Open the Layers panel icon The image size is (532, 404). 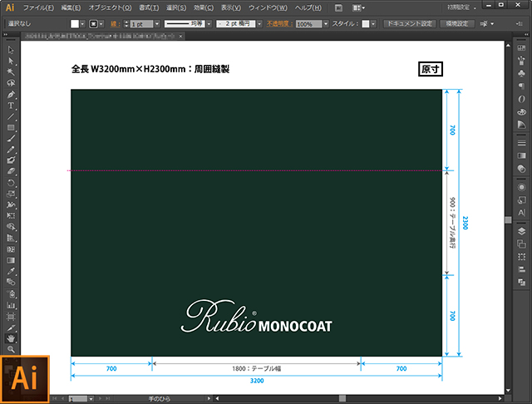pyautogui.click(x=521, y=230)
